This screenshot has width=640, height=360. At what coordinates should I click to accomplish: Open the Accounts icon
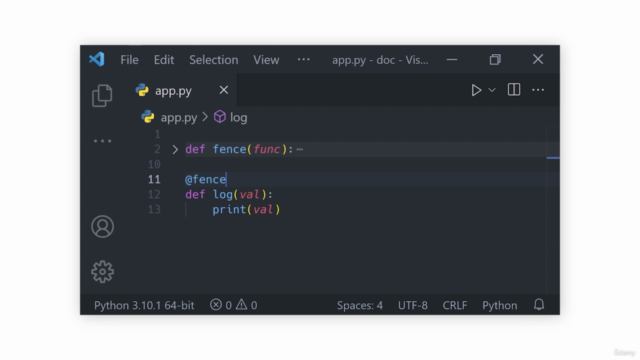coord(102,227)
